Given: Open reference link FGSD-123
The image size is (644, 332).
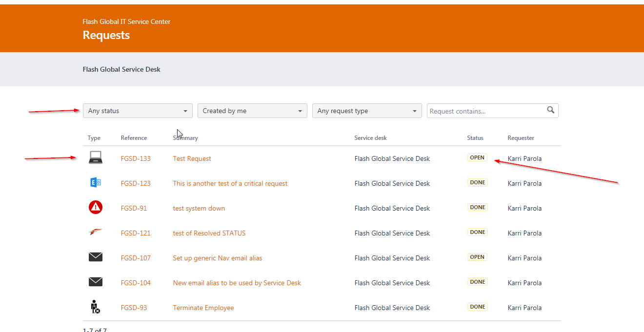Looking at the screenshot, I should pos(136,183).
